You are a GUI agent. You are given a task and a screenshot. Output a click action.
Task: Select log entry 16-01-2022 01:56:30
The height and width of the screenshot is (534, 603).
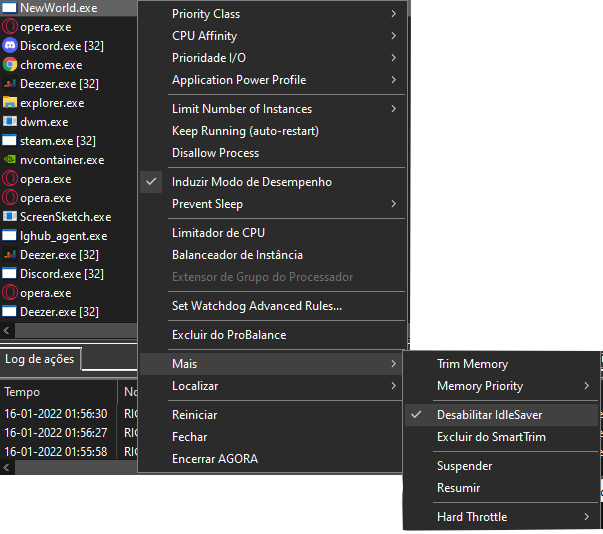point(68,414)
